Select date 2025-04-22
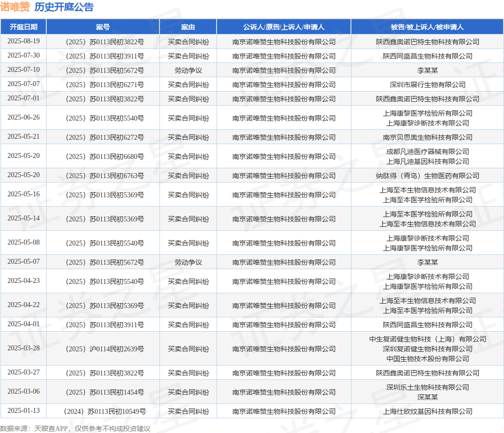This screenshot has width=504, height=433. (x=24, y=305)
